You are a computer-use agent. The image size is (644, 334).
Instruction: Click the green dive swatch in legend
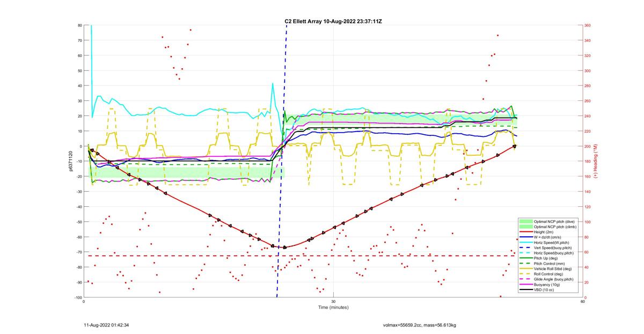coord(526,221)
